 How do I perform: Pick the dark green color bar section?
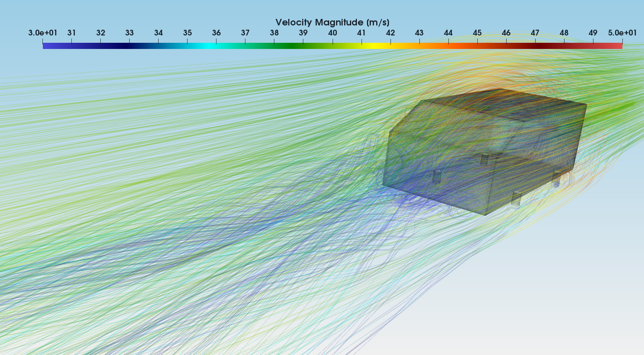coord(293,46)
